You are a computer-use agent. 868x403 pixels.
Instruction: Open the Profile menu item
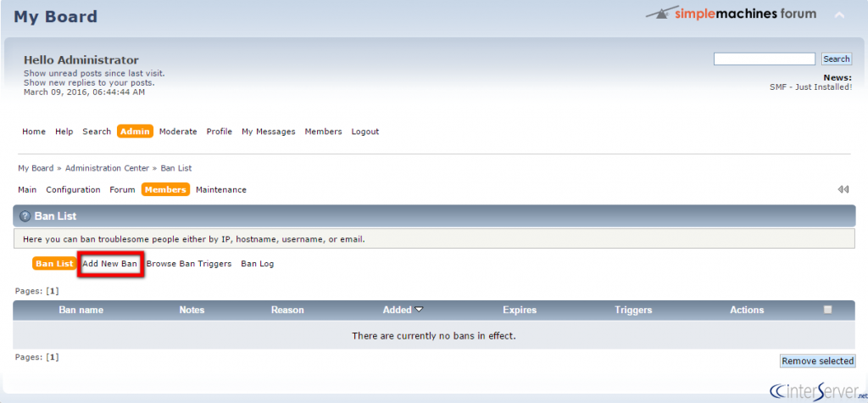tap(220, 132)
